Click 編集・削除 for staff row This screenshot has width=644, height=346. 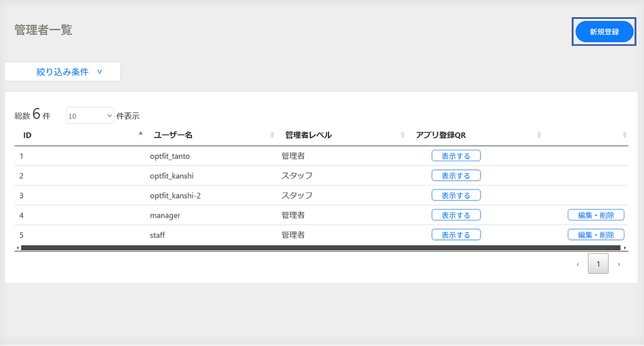tap(596, 235)
